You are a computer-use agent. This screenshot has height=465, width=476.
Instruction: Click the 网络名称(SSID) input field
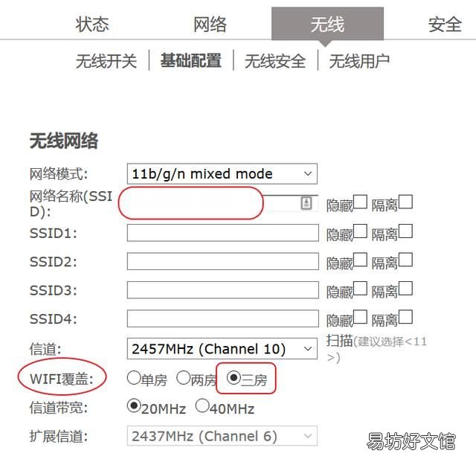[222, 203]
